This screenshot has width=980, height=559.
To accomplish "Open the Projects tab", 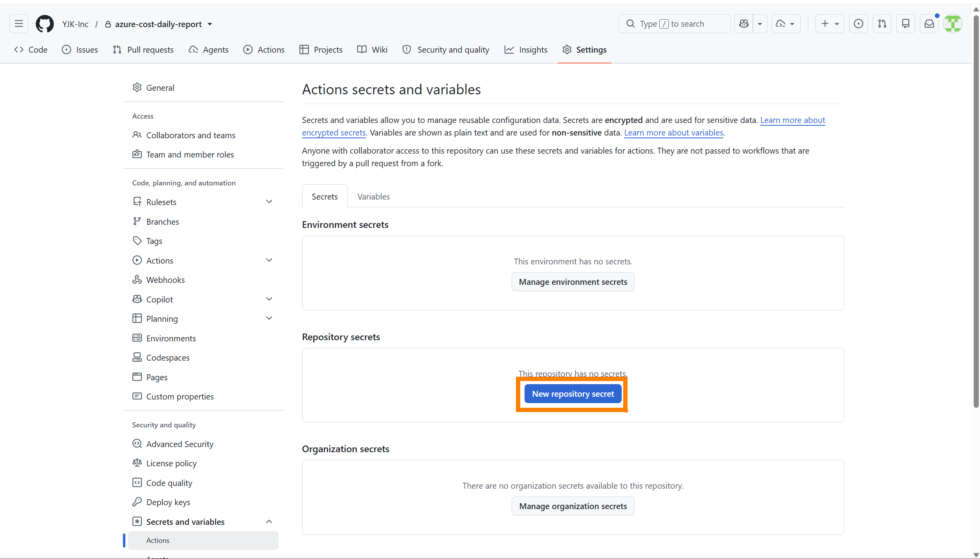I will pos(321,50).
